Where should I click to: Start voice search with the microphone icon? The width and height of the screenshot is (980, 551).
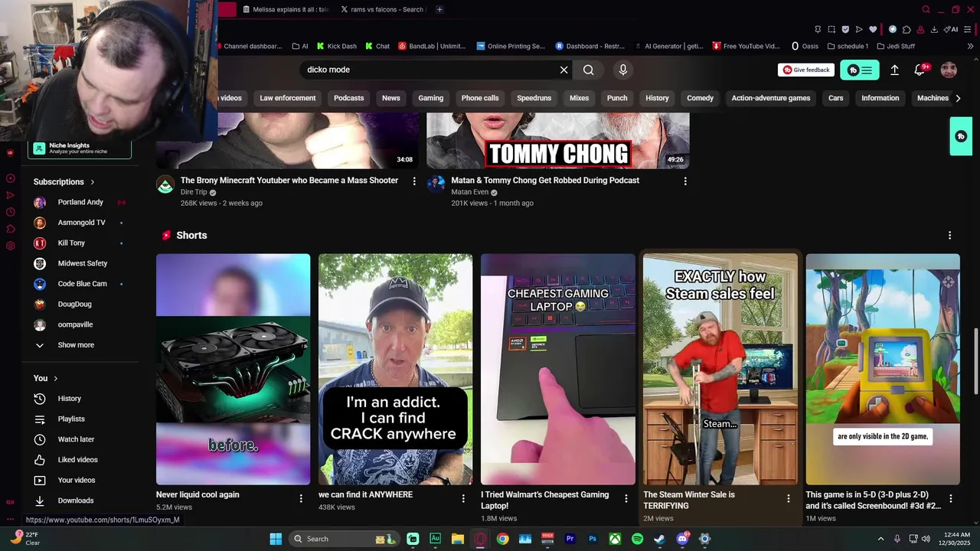pyautogui.click(x=622, y=70)
